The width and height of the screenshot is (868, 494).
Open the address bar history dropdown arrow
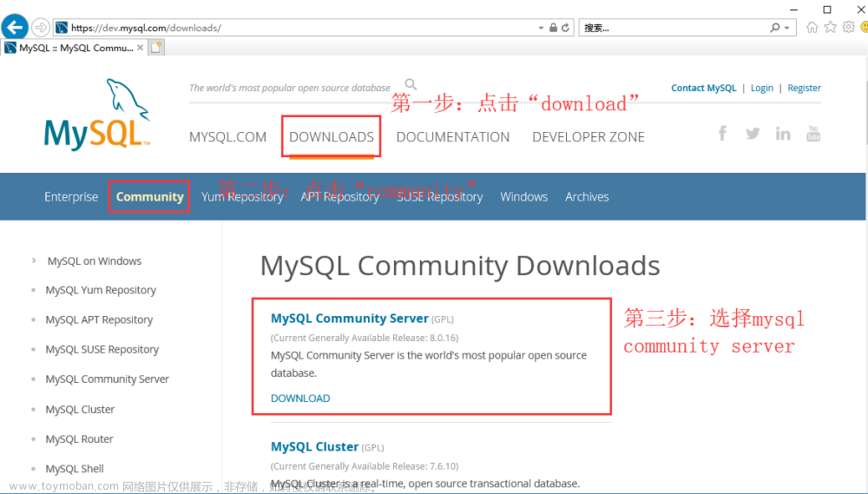pyautogui.click(x=541, y=28)
